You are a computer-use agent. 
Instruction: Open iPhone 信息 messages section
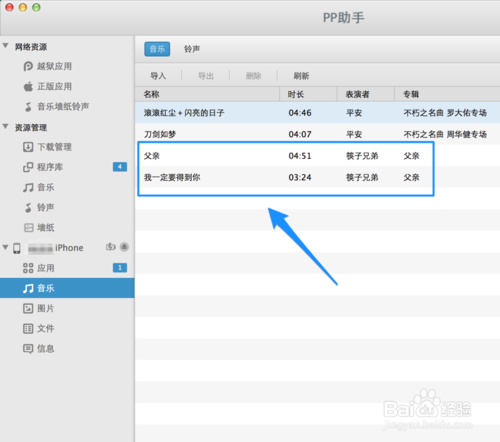pyautogui.click(x=39, y=348)
